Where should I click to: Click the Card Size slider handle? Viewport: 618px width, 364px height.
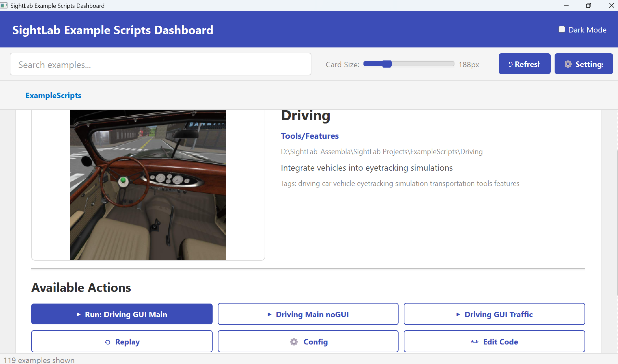click(387, 64)
